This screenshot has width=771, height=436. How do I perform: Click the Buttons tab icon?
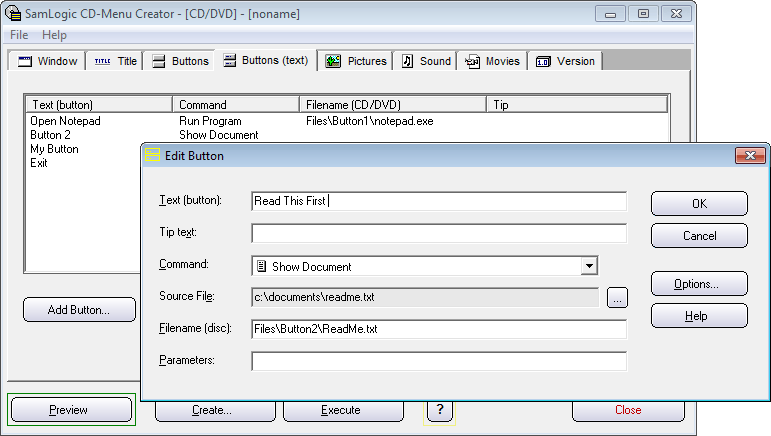[x=158, y=61]
